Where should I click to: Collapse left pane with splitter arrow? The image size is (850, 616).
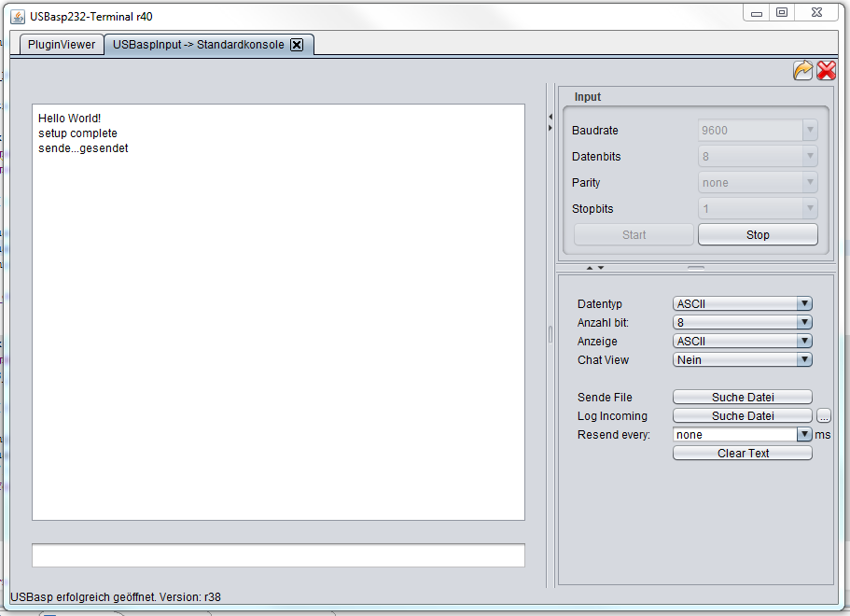550,117
